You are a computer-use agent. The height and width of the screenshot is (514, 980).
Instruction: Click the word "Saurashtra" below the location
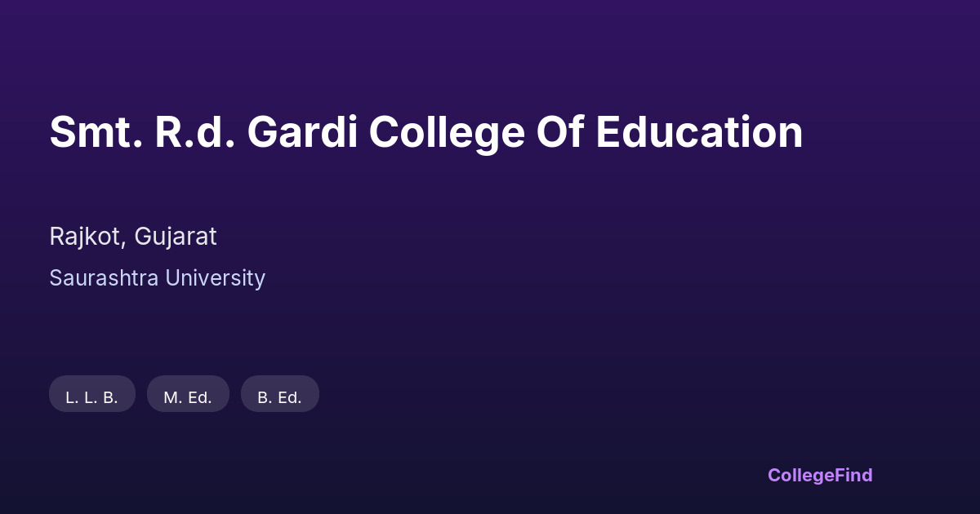click(x=104, y=278)
